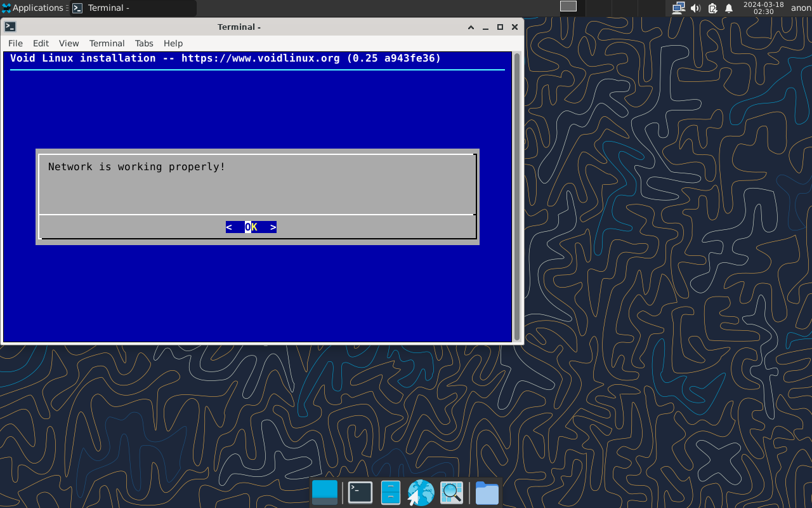Open the Edit menu
The width and height of the screenshot is (812, 508).
tap(41, 43)
